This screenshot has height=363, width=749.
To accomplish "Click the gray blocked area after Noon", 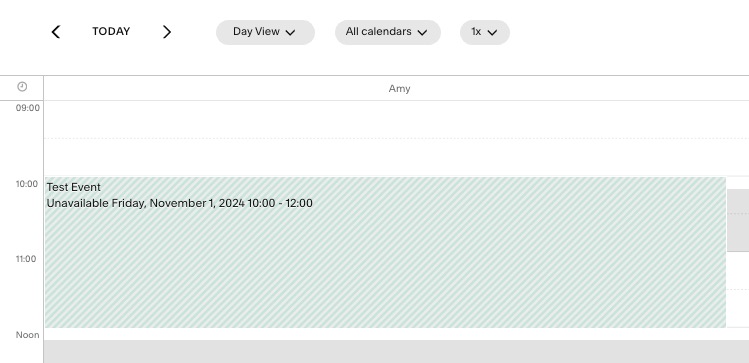I will click(396, 352).
